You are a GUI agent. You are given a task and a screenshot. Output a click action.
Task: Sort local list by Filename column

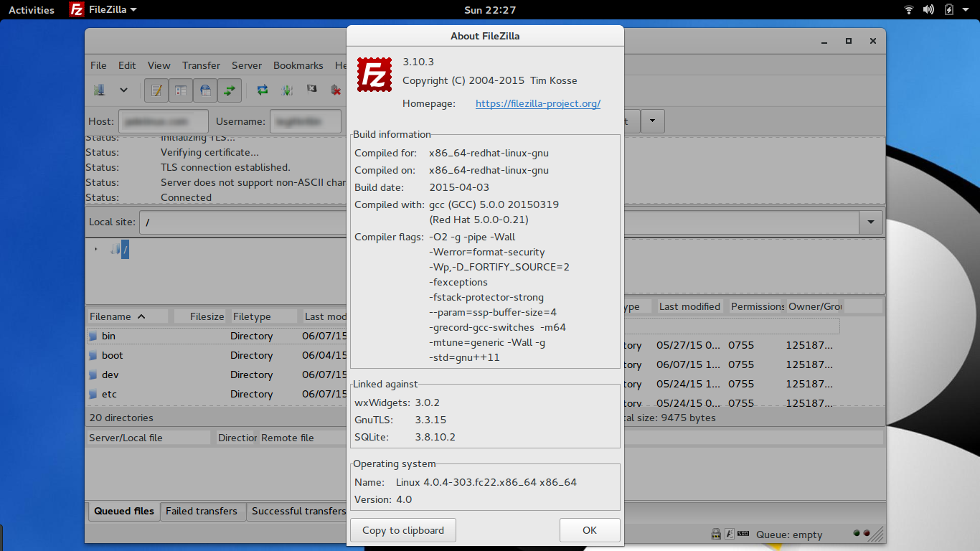127,316
